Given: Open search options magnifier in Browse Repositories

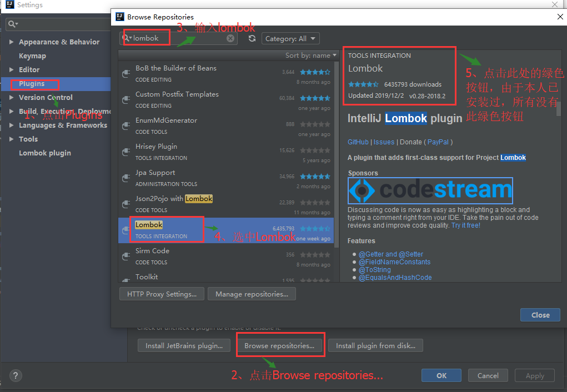Looking at the screenshot, I should tap(127, 38).
